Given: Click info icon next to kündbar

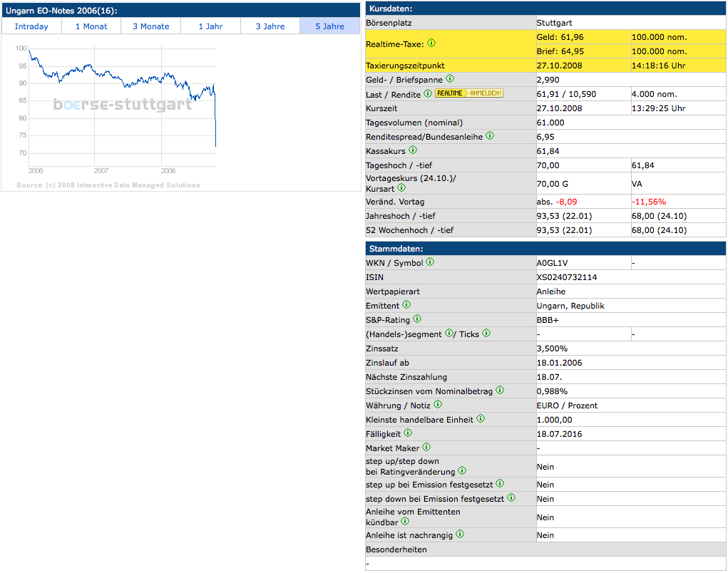Looking at the screenshot, I should coord(405,521).
